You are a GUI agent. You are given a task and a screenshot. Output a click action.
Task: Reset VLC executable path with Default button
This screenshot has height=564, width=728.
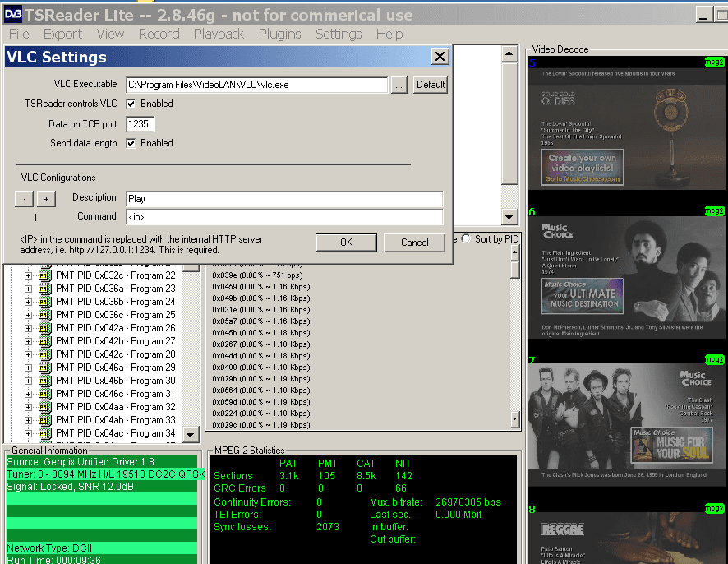431,85
